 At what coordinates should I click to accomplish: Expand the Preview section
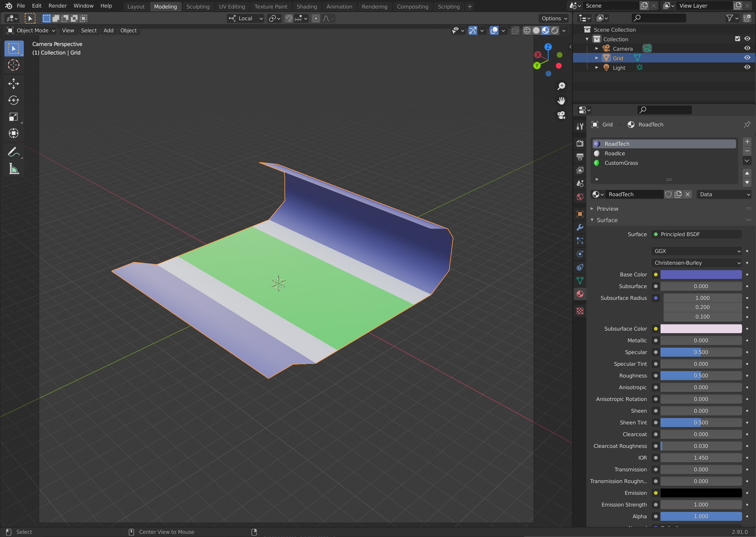tap(607, 209)
